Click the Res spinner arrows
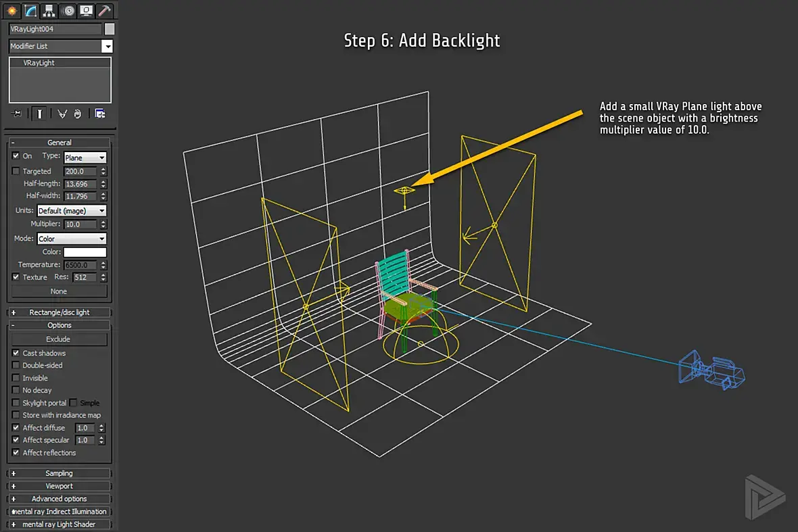The width and height of the screenshot is (798, 532). point(103,277)
